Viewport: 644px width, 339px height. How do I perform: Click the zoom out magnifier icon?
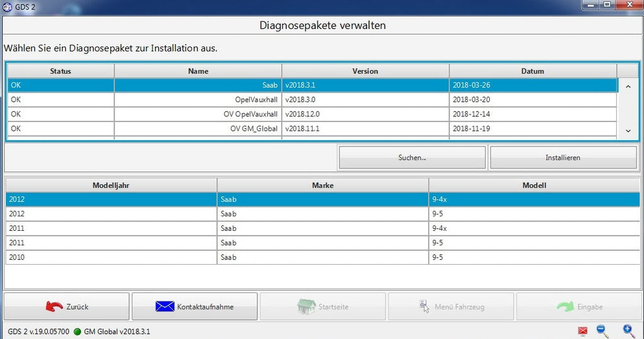602,331
